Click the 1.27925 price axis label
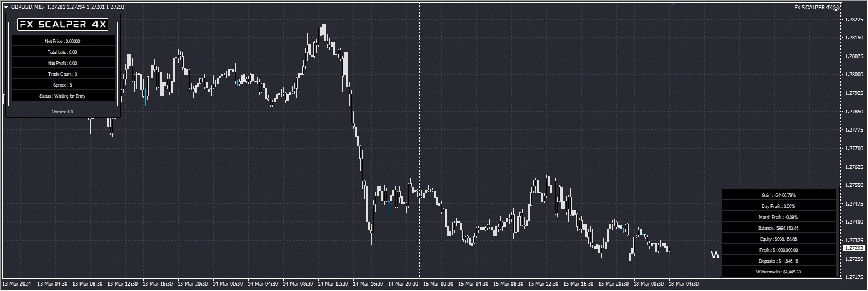868x291 pixels. (854, 93)
